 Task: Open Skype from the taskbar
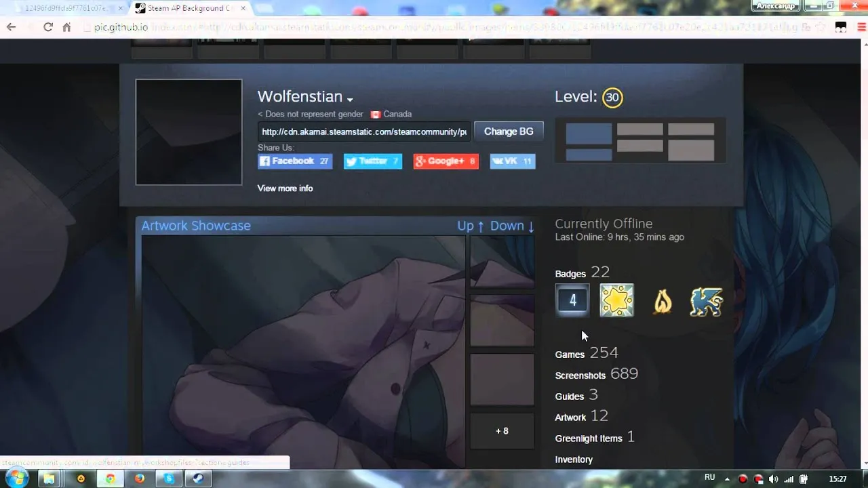coord(168,479)
